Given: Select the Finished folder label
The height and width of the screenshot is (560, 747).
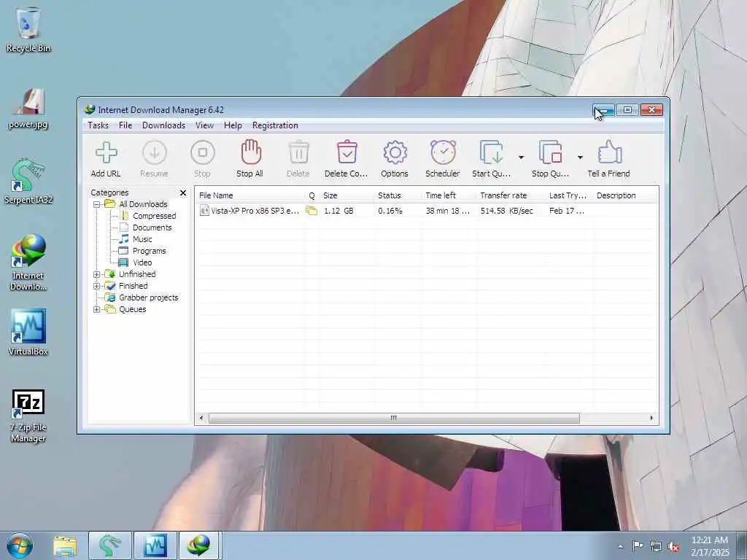Looking at the screenshot, I should pos(133,286).
